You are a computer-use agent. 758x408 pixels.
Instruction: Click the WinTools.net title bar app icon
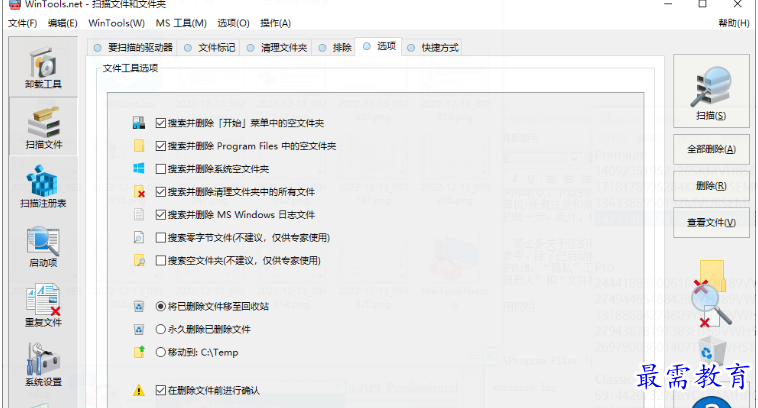(x=15, y=5)
